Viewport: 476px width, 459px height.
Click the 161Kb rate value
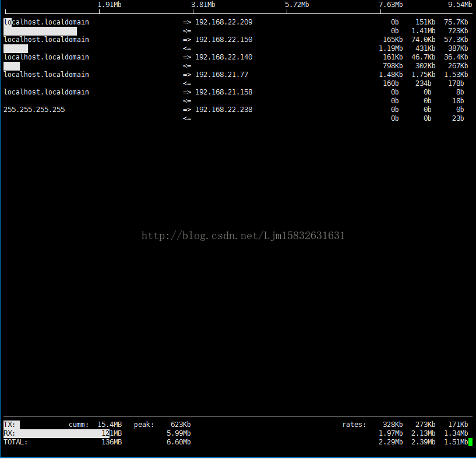393,57
